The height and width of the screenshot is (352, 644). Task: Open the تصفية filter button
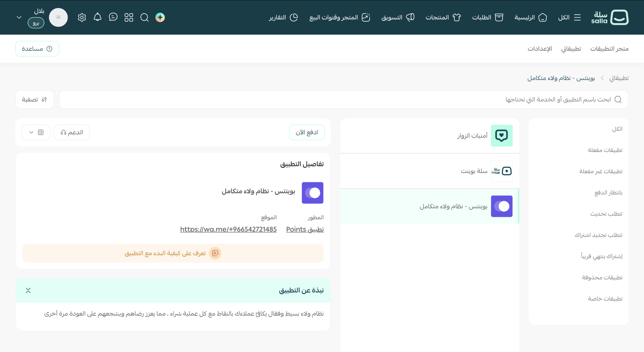(35, 99)
